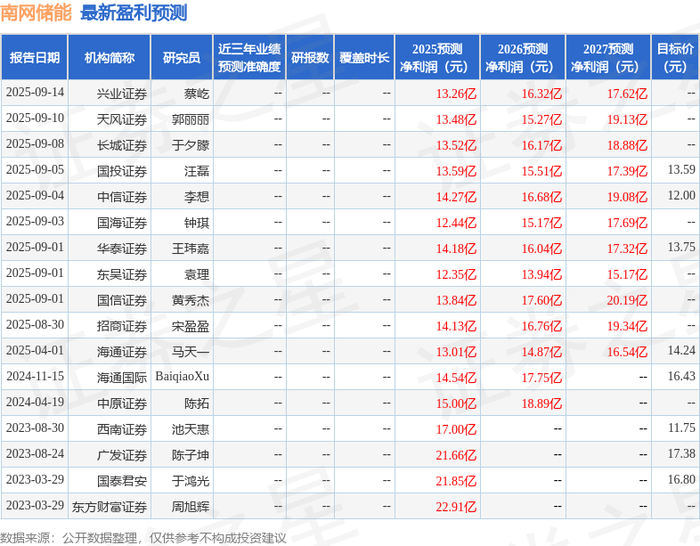The height and width of the screenshot is (546, 700).
Task: Click the 覆盖时长 column header
Action: (x=364, y=58)
